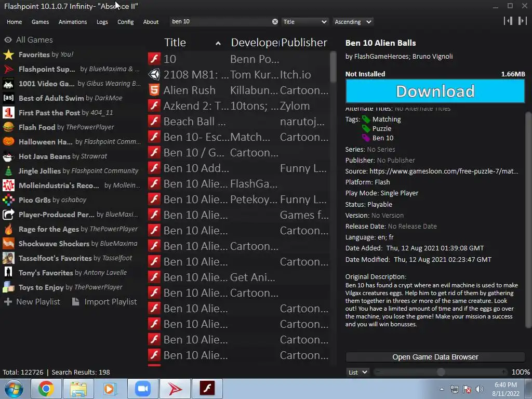Click the Unity icon for 2108 M81 row

click(x=154, y=74)
